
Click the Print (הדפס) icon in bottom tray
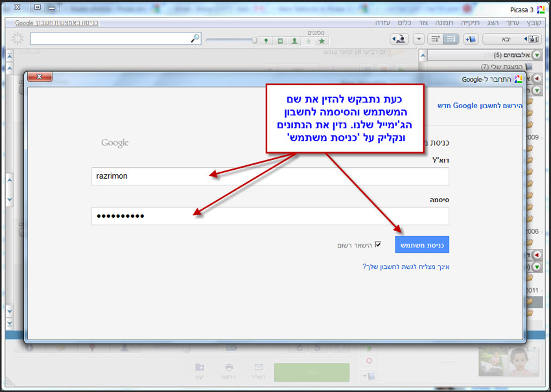coord(229,371)
